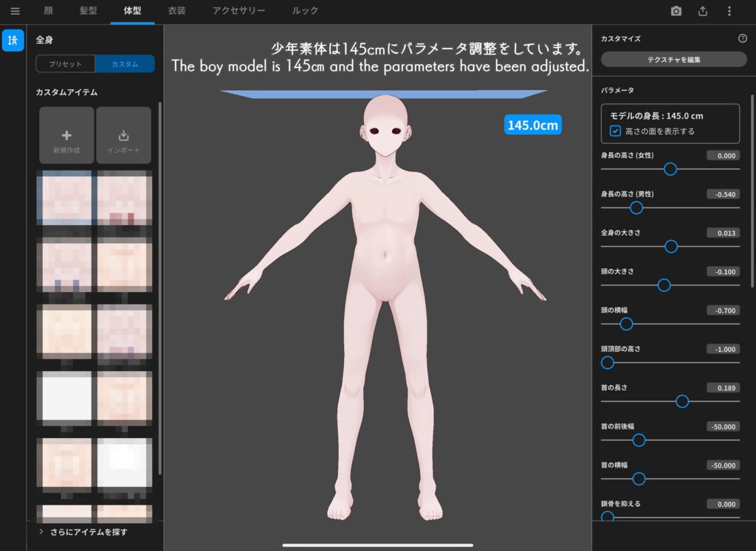756x551 pixels.
Task: Click the 頭の横幅 slider handle
Action: (x=627, y=324)
